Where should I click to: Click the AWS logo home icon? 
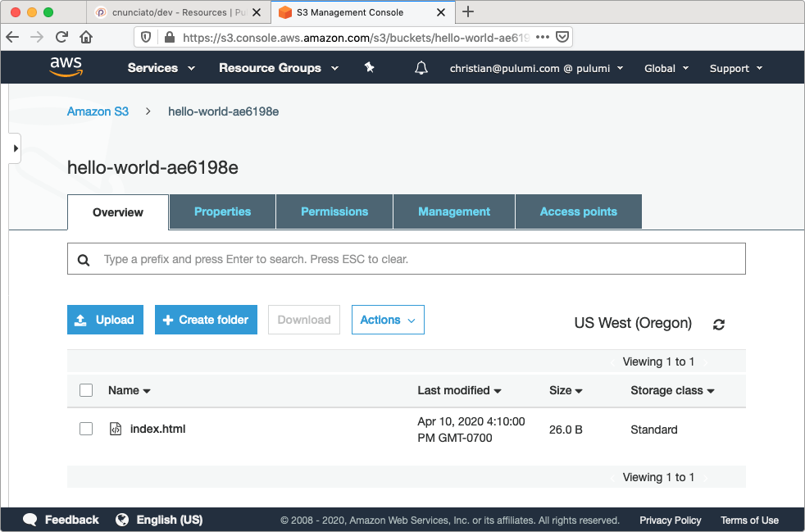coord(66,67)
